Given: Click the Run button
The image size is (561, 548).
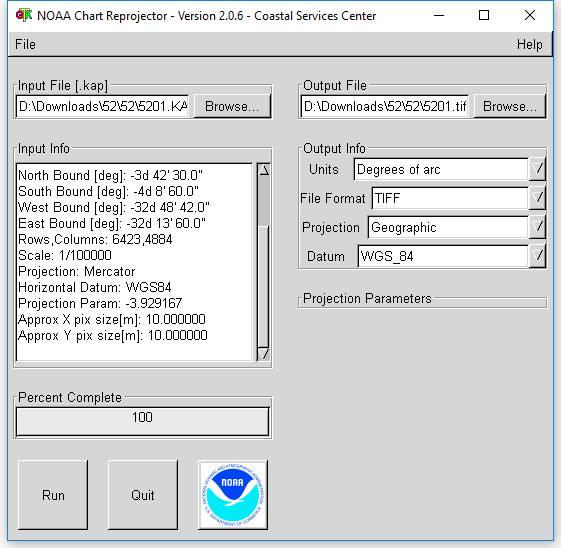Looking at the screenshot, I should (53, 495).
